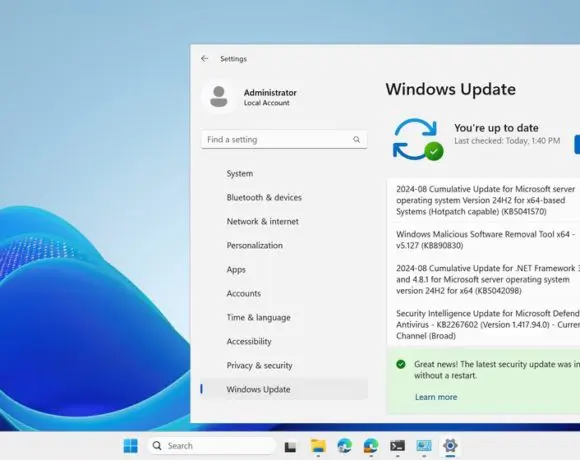Click the Settings gear on the taskbar

point(450,445)
